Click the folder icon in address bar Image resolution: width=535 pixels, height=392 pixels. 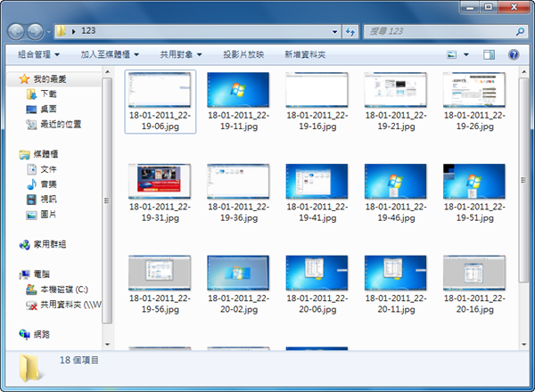coord(61,31)
